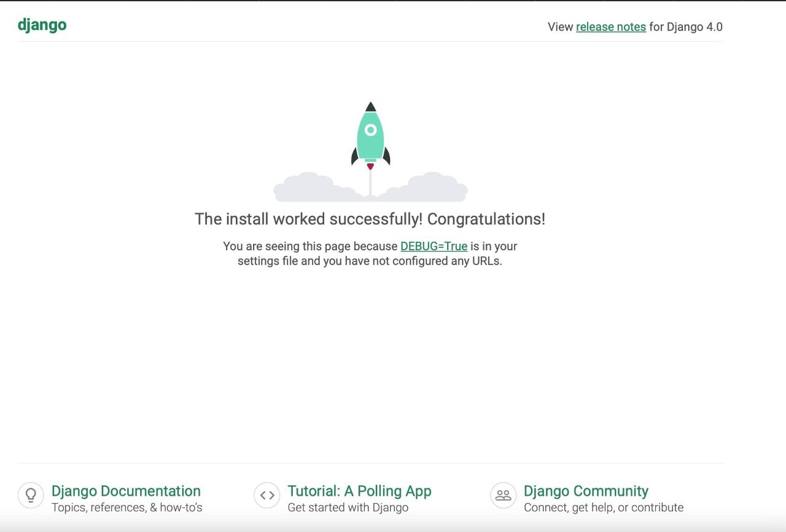Click "Topics, references, & how-to's" text
This screenshot has height=532, width=786.
coord(127,507)
